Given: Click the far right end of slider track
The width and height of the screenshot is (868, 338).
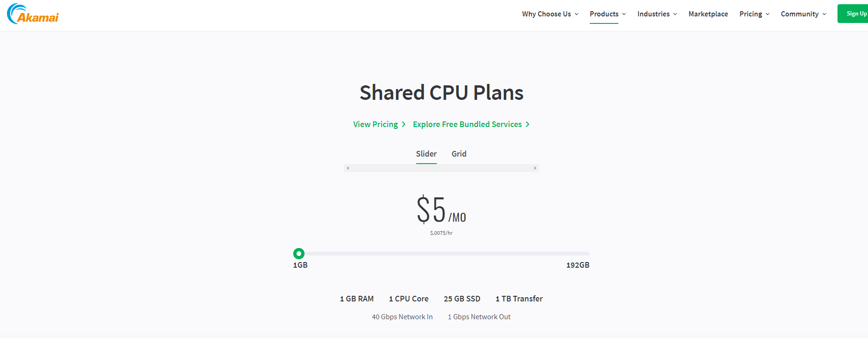Looking at the screenshot, I should pos(587,254).
